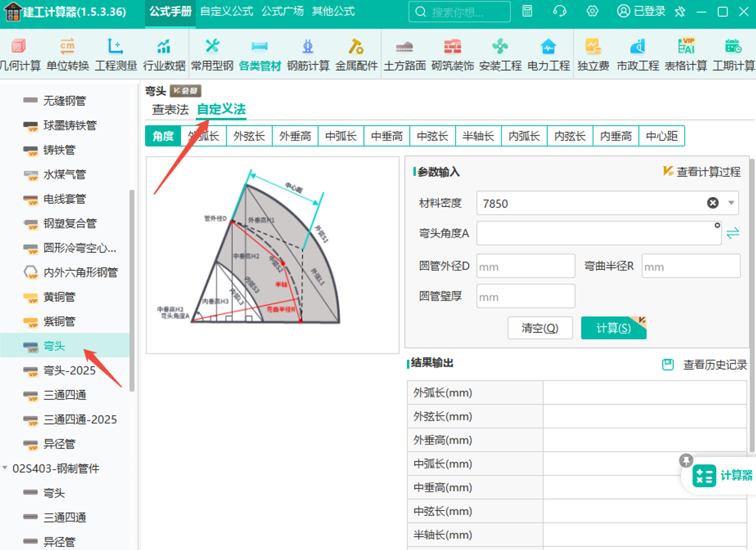Clear the 材料密度 field with X button
Screen dimensions: 756x550
pos(713,203)
